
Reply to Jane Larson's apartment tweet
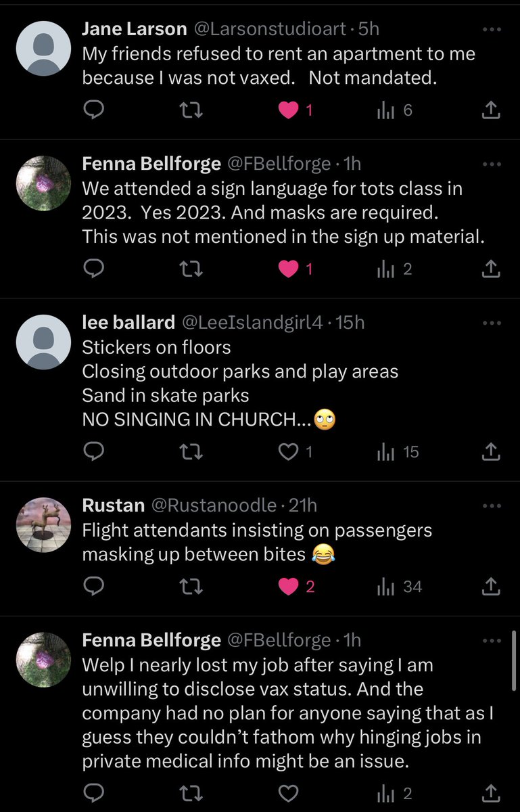coord(93,110)
